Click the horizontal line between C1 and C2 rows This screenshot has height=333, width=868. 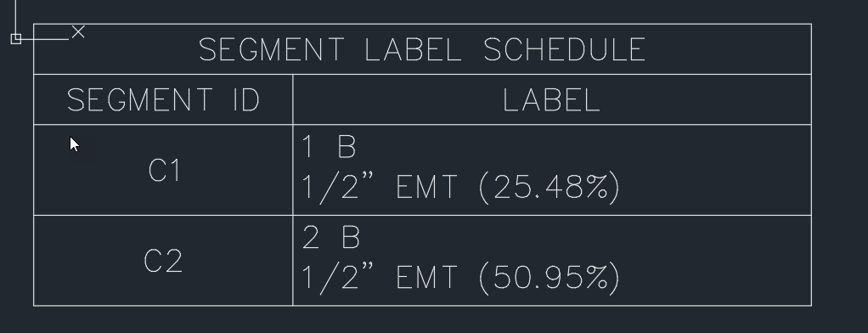coord(422,215)
